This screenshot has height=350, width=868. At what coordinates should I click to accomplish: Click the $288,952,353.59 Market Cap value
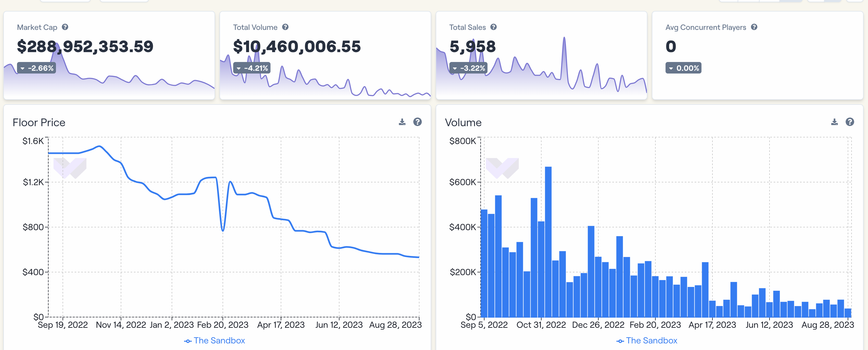pos(85,46)
